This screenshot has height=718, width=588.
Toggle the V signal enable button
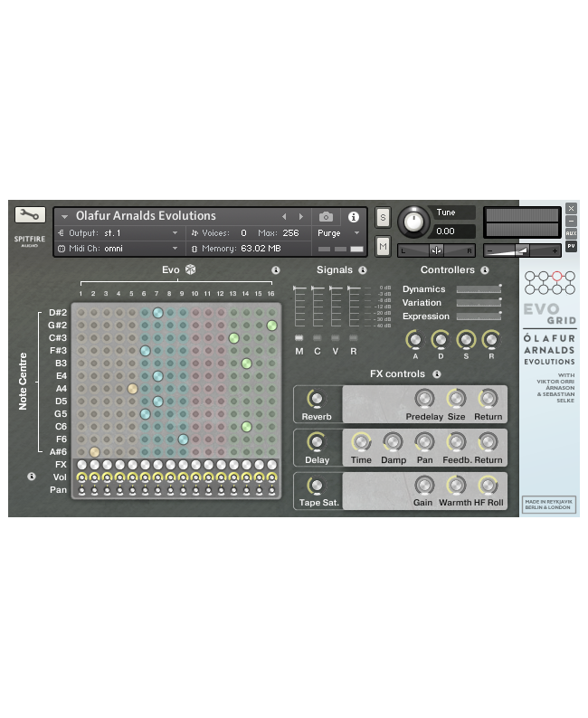[x=336, y=338]
